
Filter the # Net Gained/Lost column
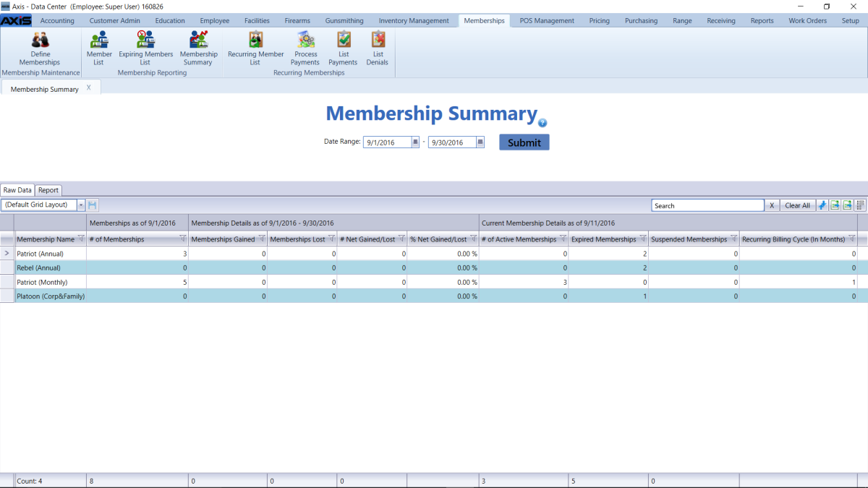[401, 239]
